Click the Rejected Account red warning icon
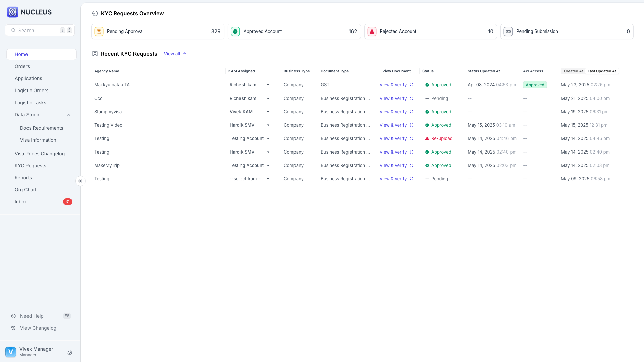Viewport: 644px width, 362px height. (x=372, y=32)
